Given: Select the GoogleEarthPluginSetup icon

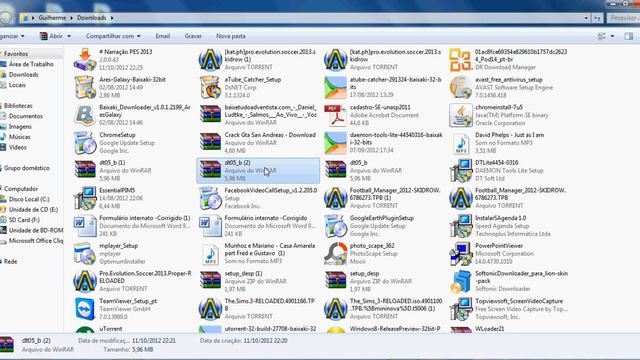Looking at the screenshot, I should [x=336, y=226].
